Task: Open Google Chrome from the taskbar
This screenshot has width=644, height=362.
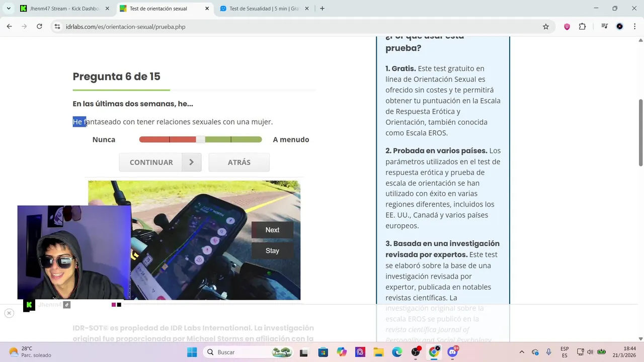Action: click(x=434, y=352)
